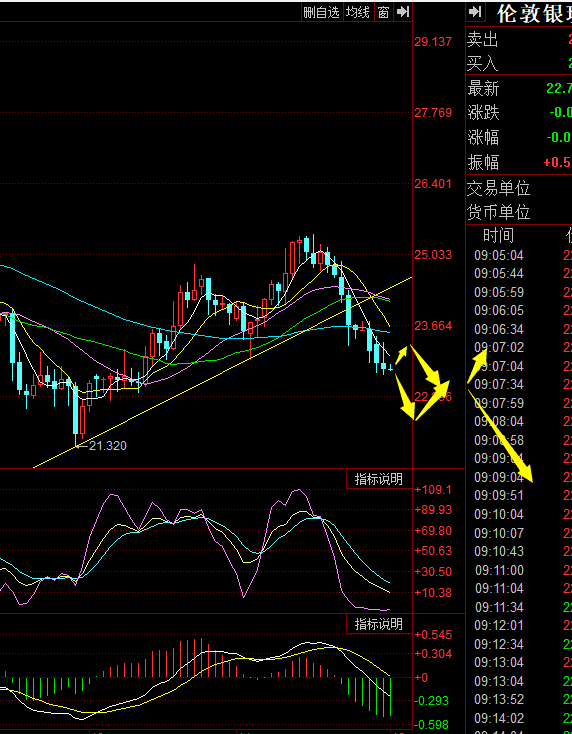Viewport: 572px width, 734px height.
Task: Click the 卖出 sell quote row
Action: click(519, 40)
